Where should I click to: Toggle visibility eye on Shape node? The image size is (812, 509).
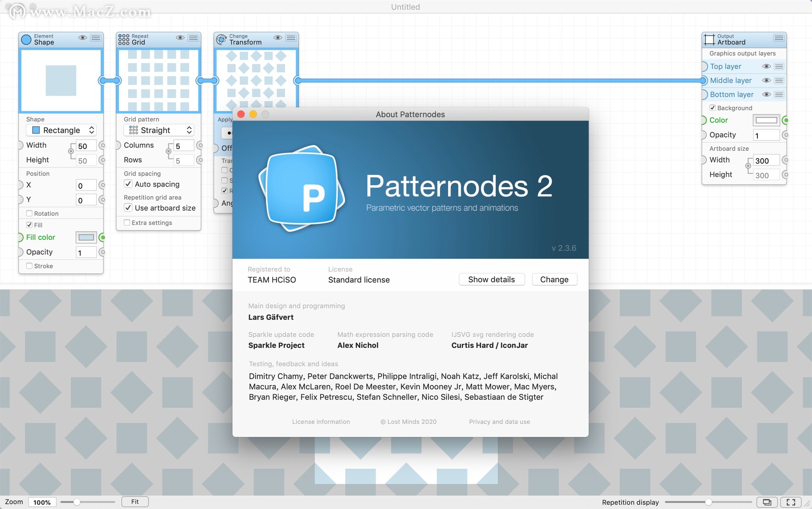[82, 38]
